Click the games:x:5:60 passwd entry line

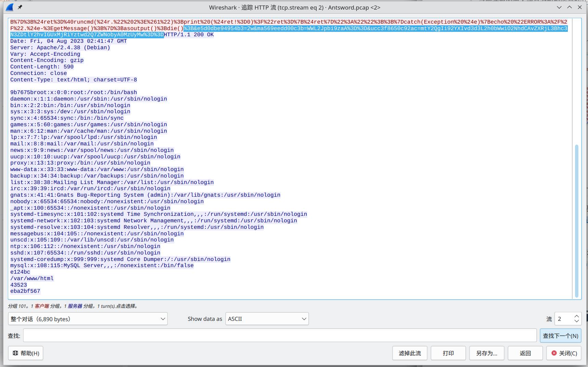(89, 124)
